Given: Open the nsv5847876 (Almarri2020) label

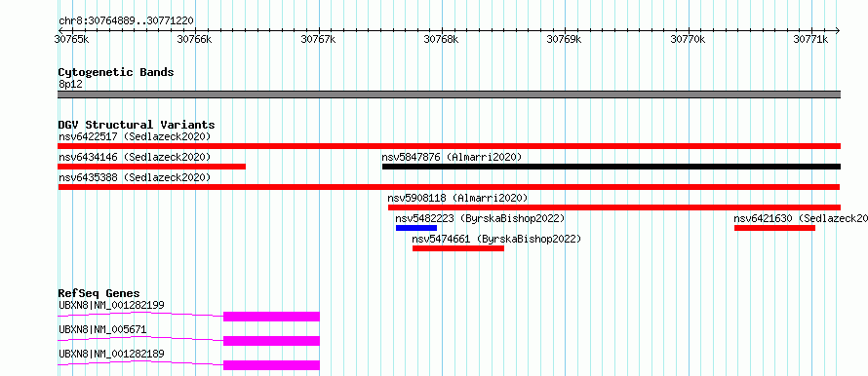Looking at the screenshot, I should 452,157.
